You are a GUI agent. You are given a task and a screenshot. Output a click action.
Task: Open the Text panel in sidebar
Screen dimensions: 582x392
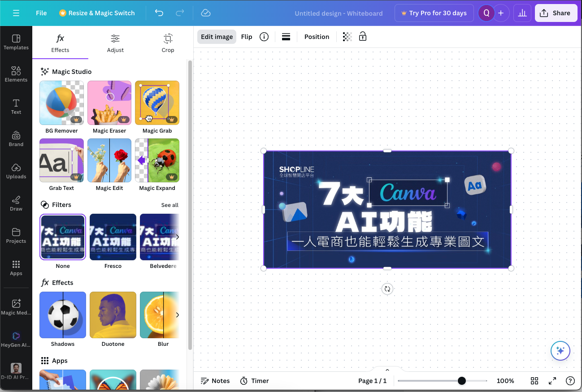click(16, 107)
